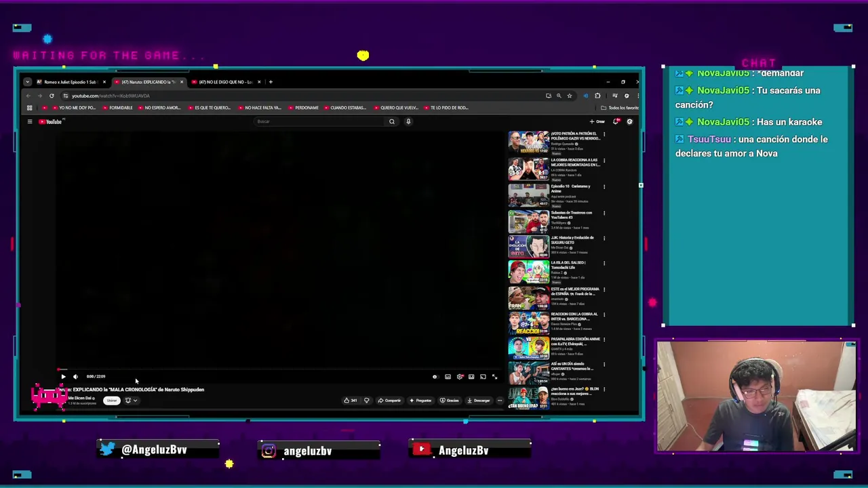Image resolution: width=868 pixels, height=488 pixels.
Task: Open options menu for VOTO PATRÓN video
Action: pos(604,134)
